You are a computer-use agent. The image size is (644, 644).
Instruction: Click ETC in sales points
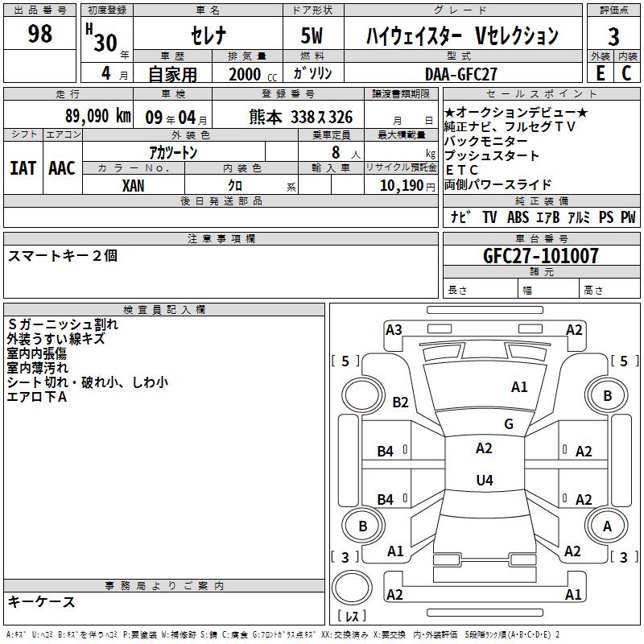tap(461, 170)
